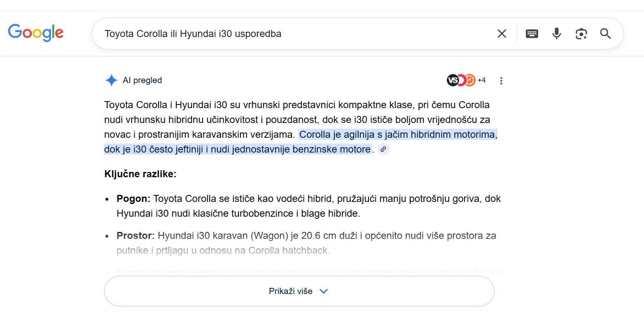Click the link icon after the highlighted sentence
This screenshot has height=315, width=644.
(383, 149)
